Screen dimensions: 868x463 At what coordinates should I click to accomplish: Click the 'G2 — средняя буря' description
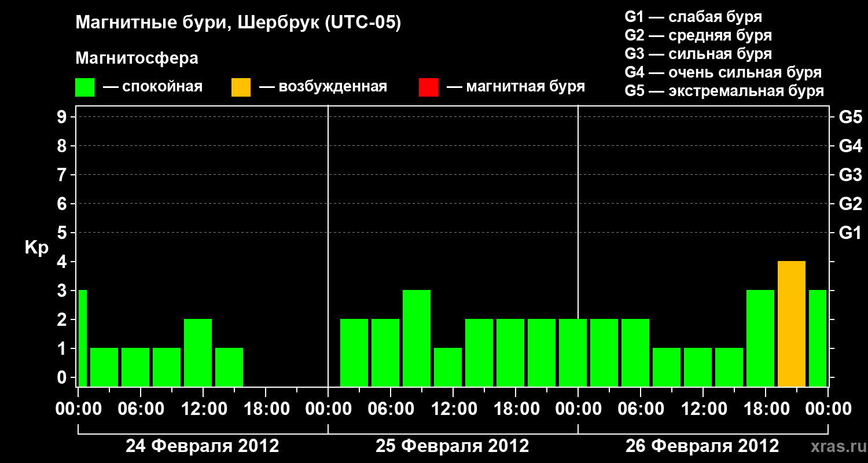tap(698, 35)
